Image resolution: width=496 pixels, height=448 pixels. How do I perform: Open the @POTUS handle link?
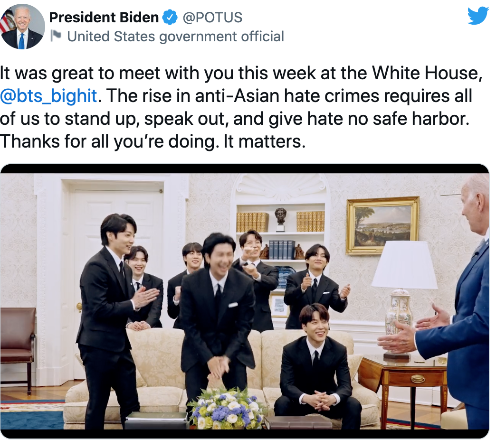pyautogui.click(x=212, y=18)
